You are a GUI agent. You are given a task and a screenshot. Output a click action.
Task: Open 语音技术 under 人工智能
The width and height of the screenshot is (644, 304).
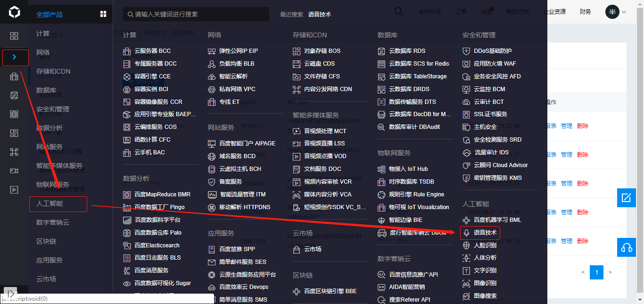(479, 232)
